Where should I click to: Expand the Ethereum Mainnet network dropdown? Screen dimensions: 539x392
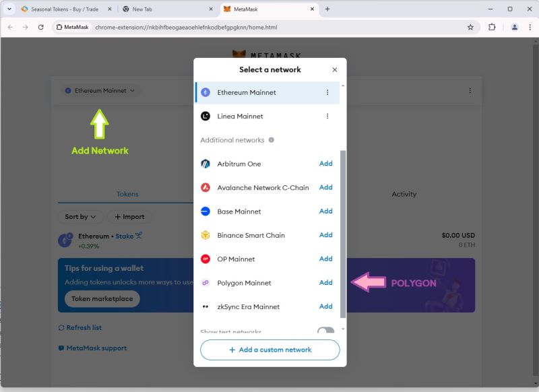(x=100, y=91)
